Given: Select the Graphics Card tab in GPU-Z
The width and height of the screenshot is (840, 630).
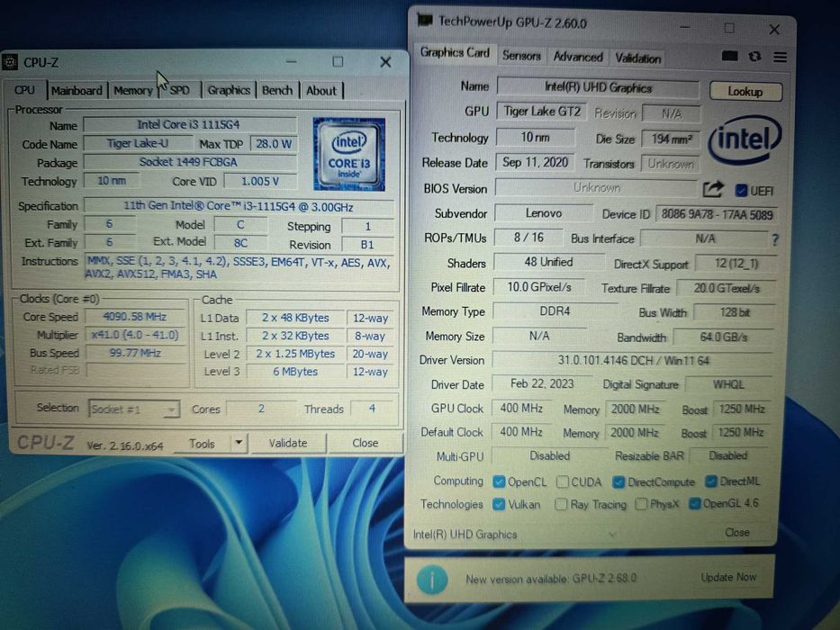Looking at the screenshot, I should [x=455, y=52].
